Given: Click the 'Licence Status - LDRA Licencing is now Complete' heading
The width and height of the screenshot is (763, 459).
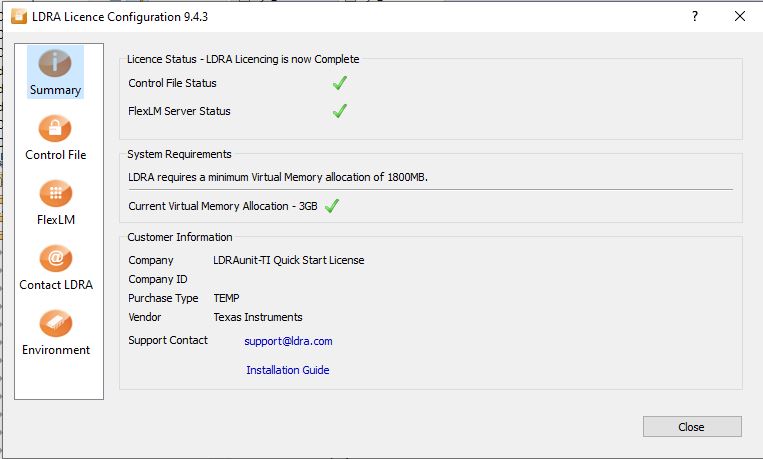Looking at the screenshot, I should [243, 59].
